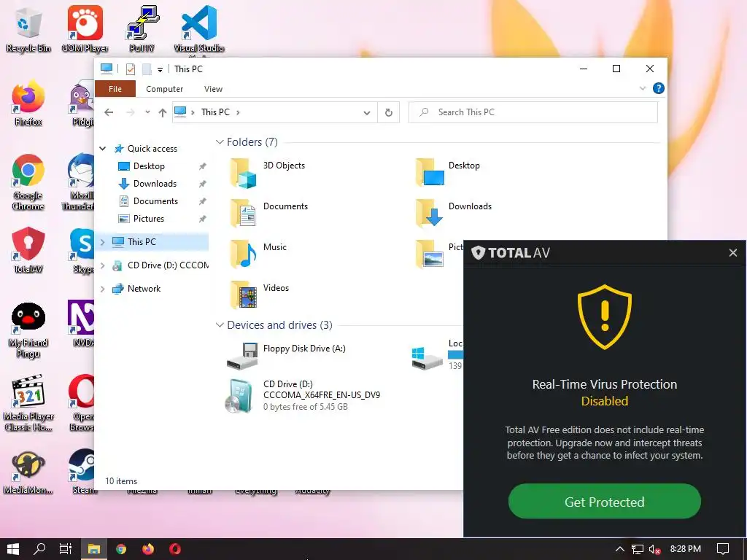Open the address bar history dropdown
Screen dimensions: 747x560
(x=367, y=112)
